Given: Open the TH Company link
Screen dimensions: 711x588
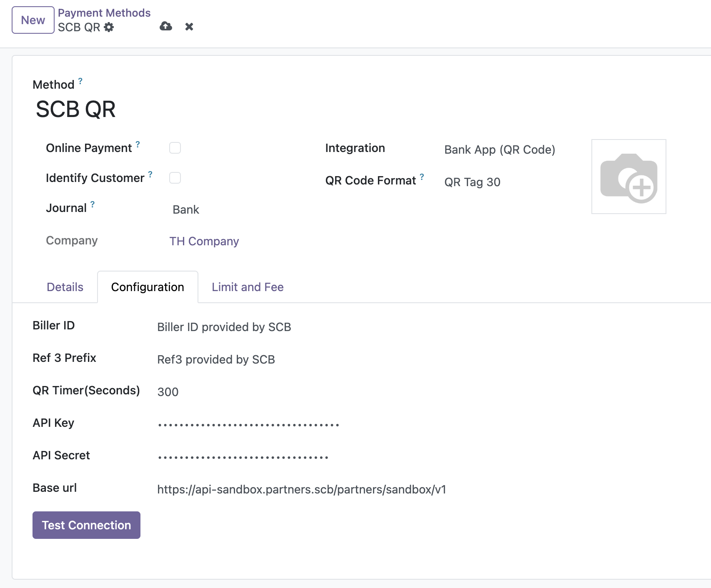Looking at the screenshot, I should 204,241.
